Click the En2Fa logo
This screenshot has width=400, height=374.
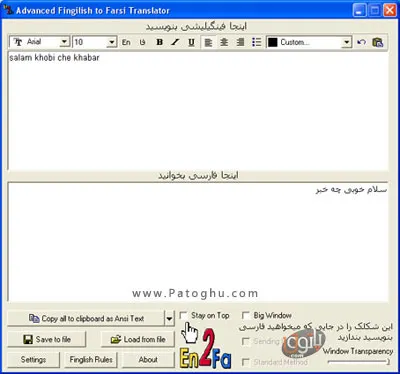pyautogui.click(x=206, y=349)
